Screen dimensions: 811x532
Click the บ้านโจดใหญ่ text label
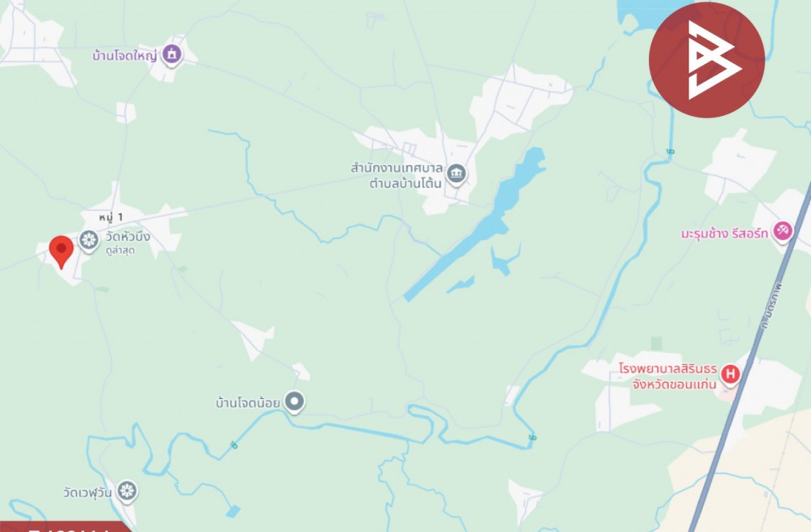(x=125, y=56)
